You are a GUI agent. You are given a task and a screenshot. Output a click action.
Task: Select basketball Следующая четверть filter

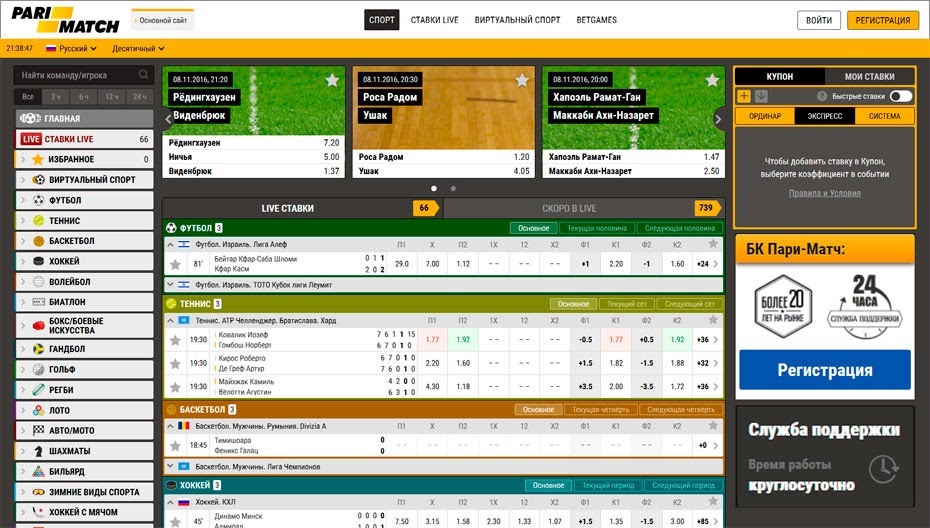[681, 409]
